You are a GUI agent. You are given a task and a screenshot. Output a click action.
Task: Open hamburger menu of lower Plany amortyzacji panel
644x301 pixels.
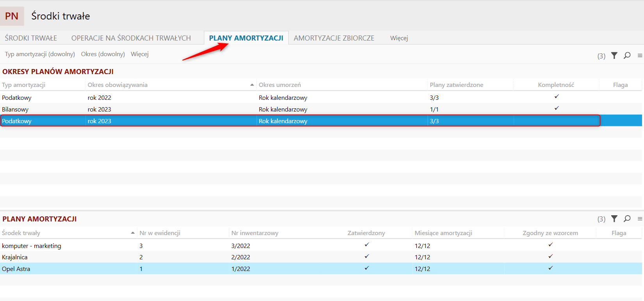point(640,219)
